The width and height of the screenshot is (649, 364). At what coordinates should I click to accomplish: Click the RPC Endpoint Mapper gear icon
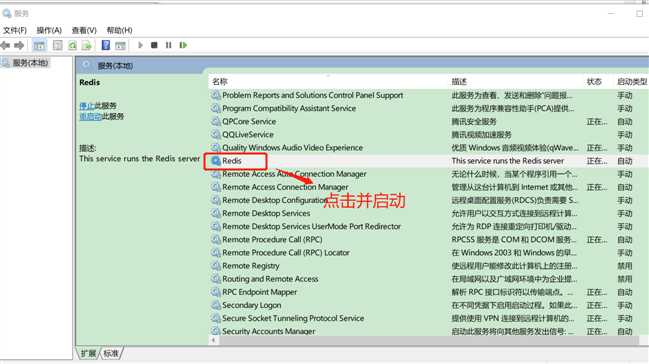click(x=216, y=292)
